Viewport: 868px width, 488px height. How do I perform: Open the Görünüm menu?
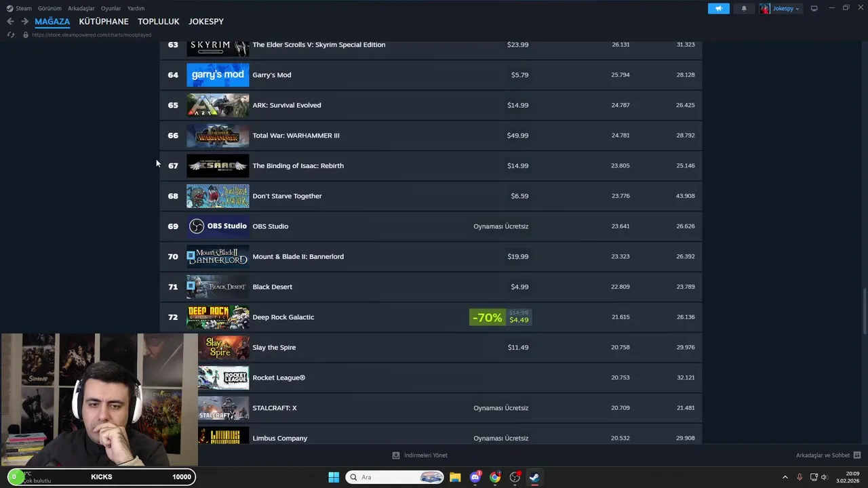50,8
